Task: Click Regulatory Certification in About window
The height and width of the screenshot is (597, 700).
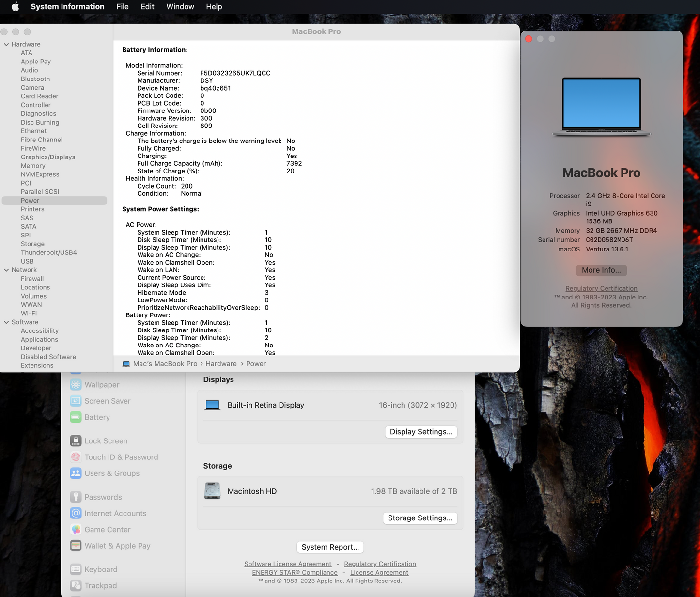Action: [x=601, y=288]
